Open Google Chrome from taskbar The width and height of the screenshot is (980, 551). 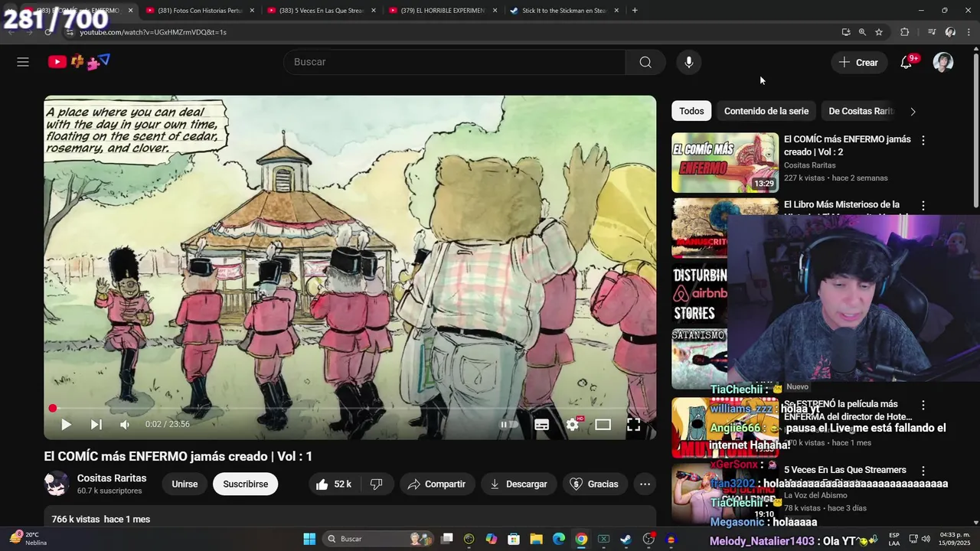pos(581,539)
